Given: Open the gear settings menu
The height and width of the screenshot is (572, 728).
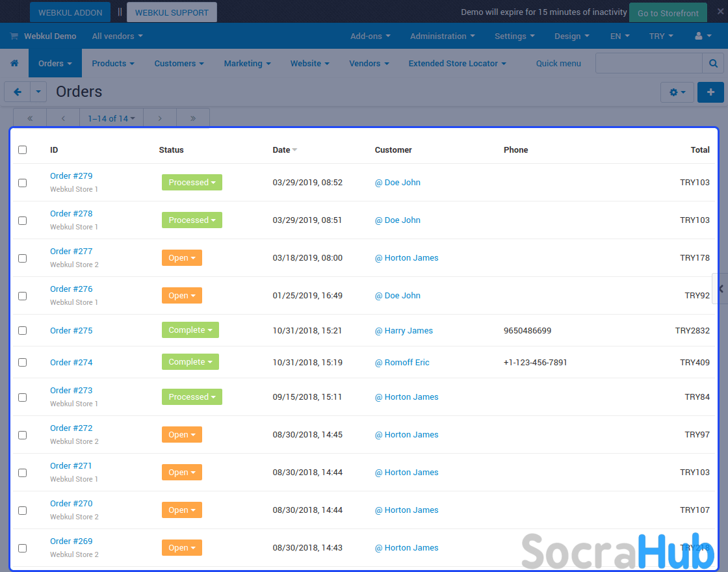Looking at the screenshot, I should tap(677, 92).
